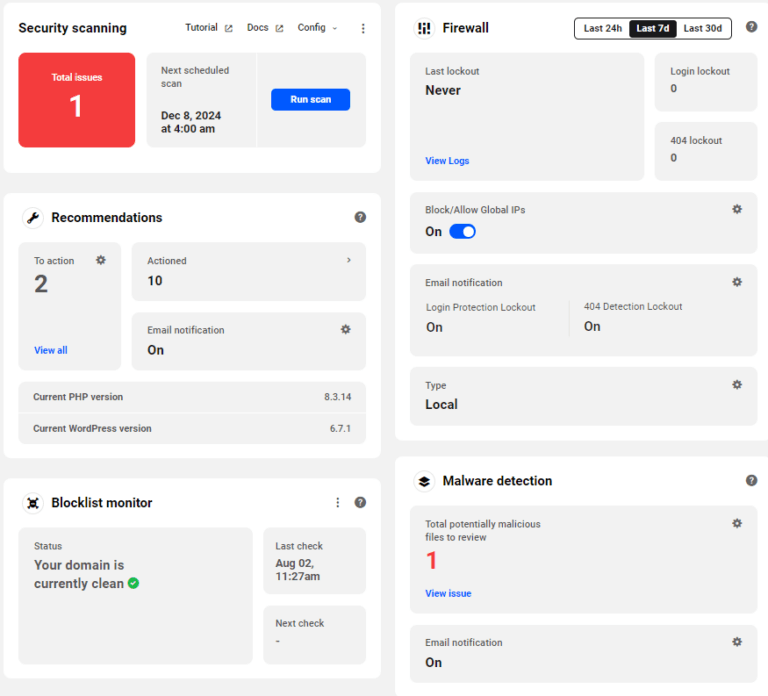Open the View Logs link

point(447,161)
